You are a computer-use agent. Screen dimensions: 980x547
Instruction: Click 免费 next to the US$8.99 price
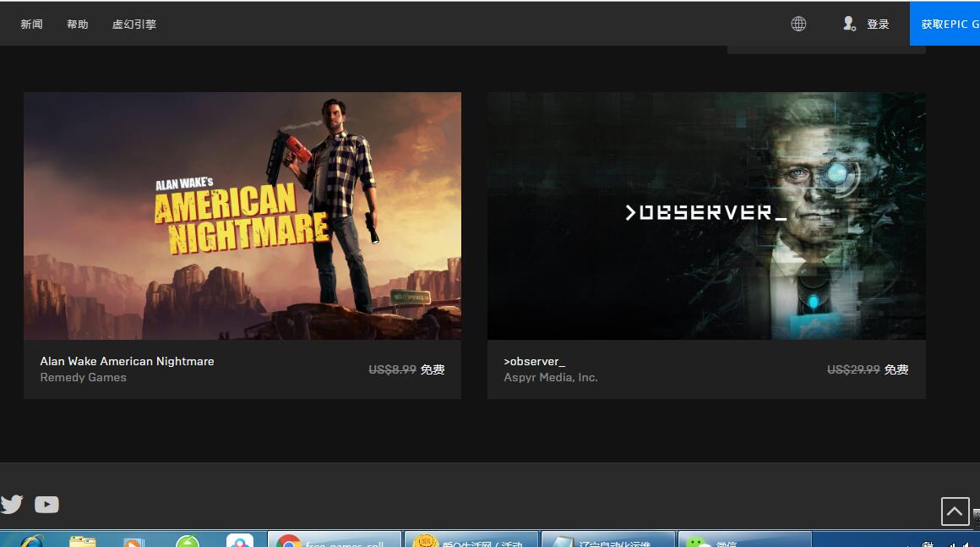point(433,369)
